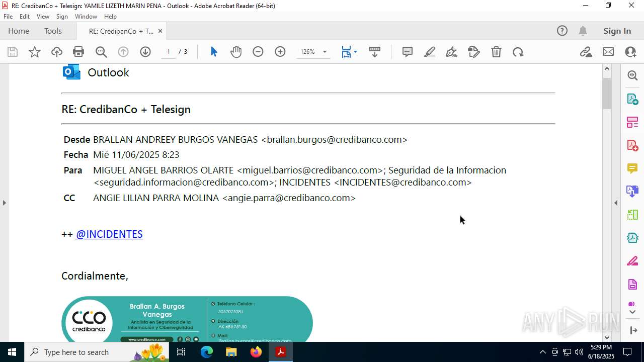Go to the next page with the down arrow
Image resolution: width=644 pixels, height=362 pixels.
145,52
